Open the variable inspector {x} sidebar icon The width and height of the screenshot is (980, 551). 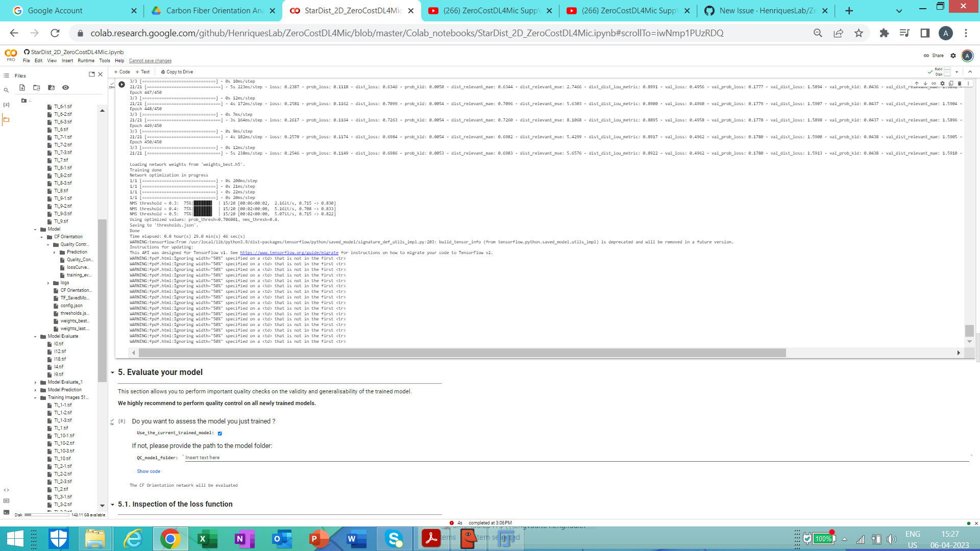[x=7, y=104]
